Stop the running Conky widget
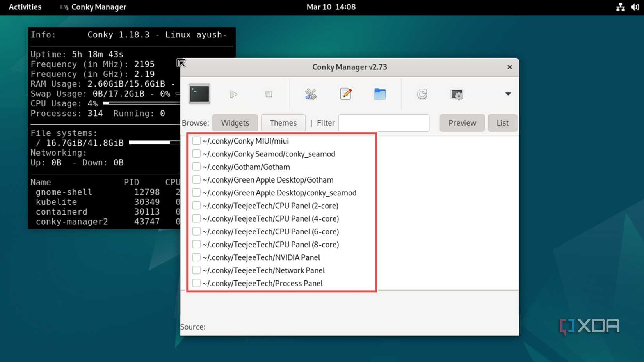Image resolution: width=644 pixels, height=362 pixels. (x=269, y=94)
